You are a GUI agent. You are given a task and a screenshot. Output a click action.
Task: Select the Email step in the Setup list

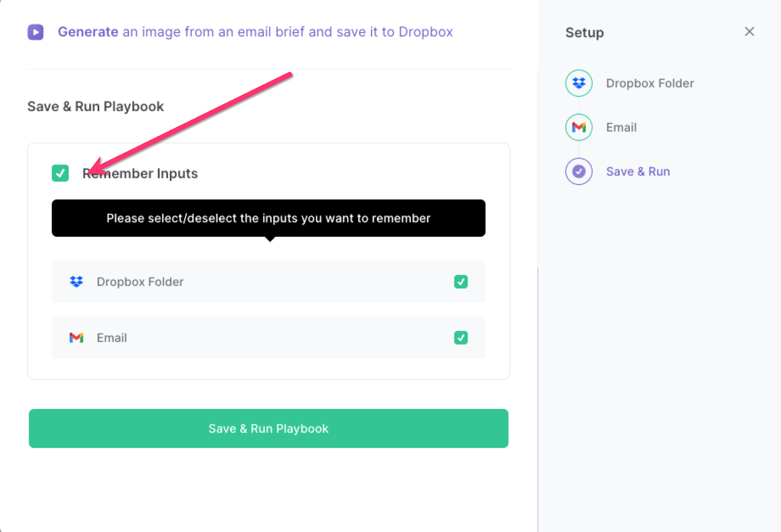click(x=621, y=127)
